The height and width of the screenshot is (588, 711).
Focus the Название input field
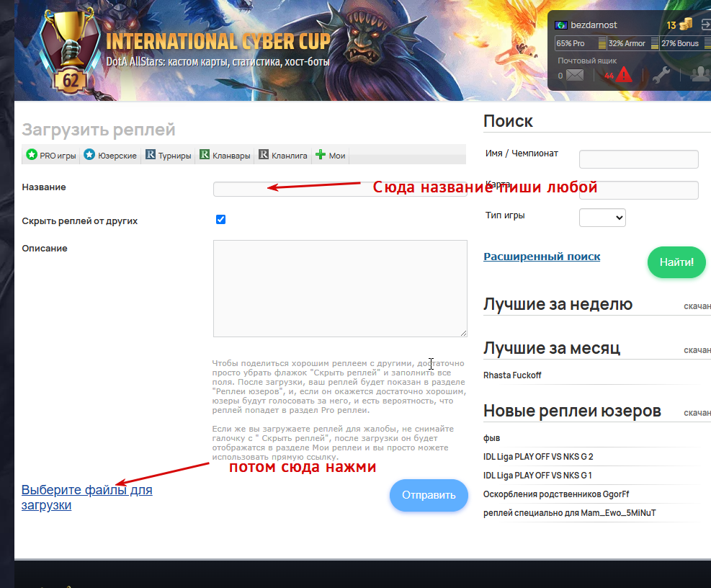tap(340, 189)
